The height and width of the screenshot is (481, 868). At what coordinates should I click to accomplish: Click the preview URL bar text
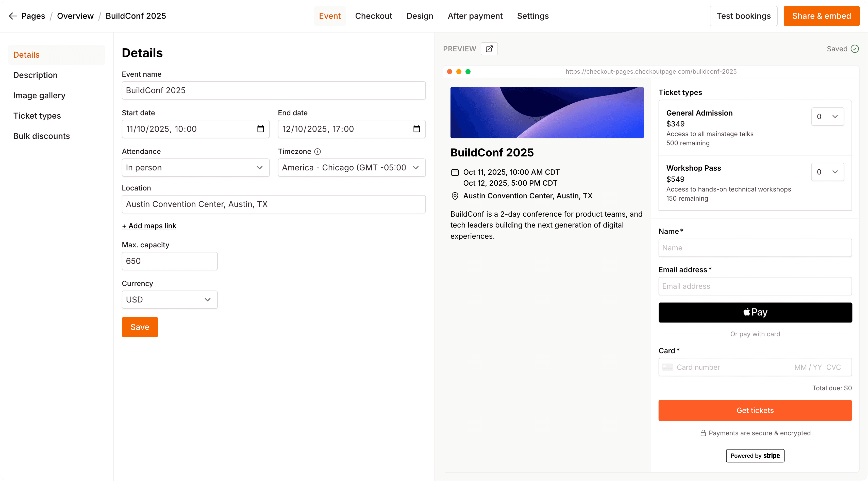pos(651,71)
